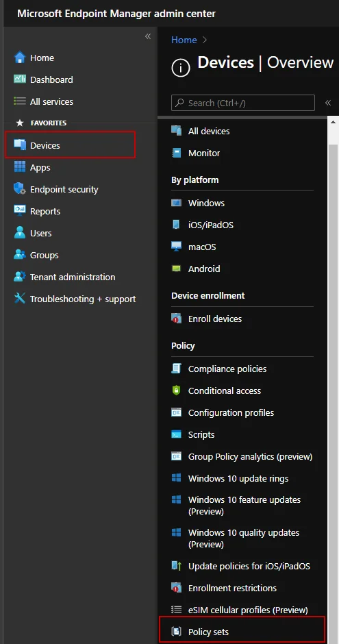This screenshot has height=644, width=339.
Task: Click the Windows platform icon
Action: (177, 203)
